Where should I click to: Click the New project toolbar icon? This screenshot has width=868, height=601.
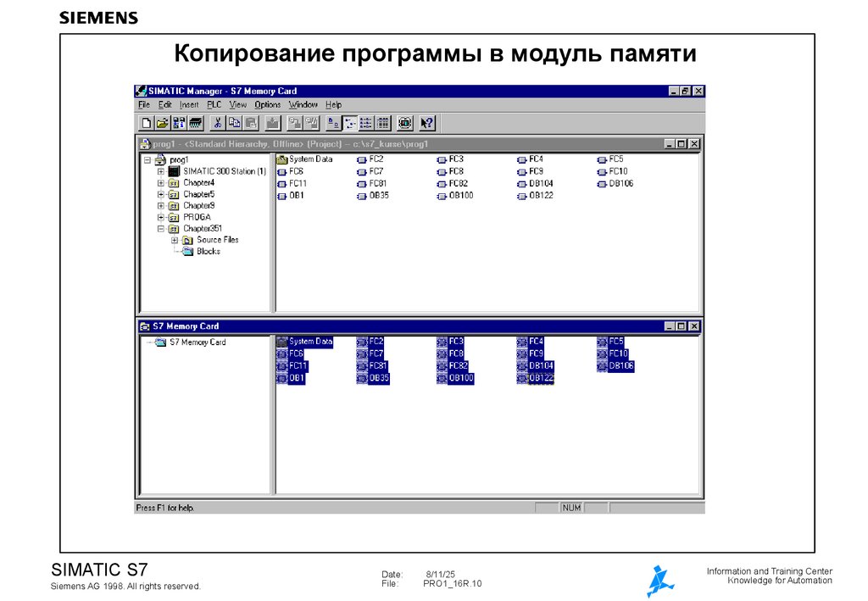[146, 123]
